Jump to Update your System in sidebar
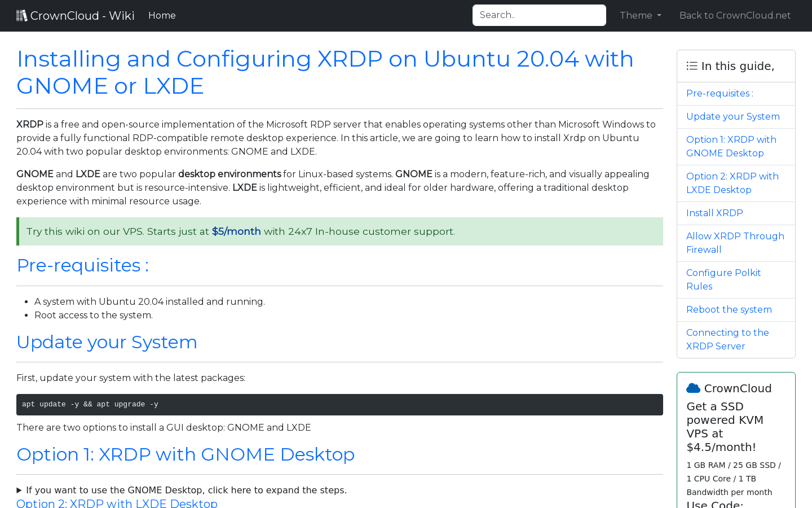Screen dimensions: 812x508 (x=732, y=117)
